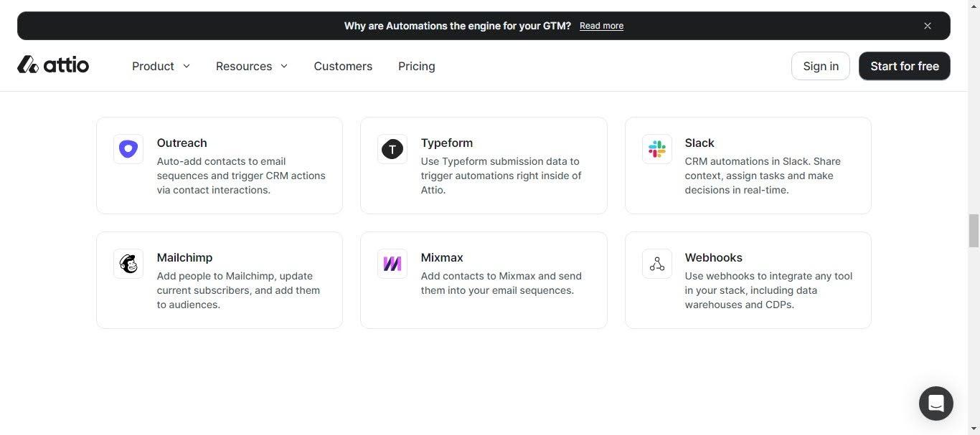The width and height of the screenshot is (980, 435).
Task: Follow the Read more banner link
Action: click(x=601, y=26)
